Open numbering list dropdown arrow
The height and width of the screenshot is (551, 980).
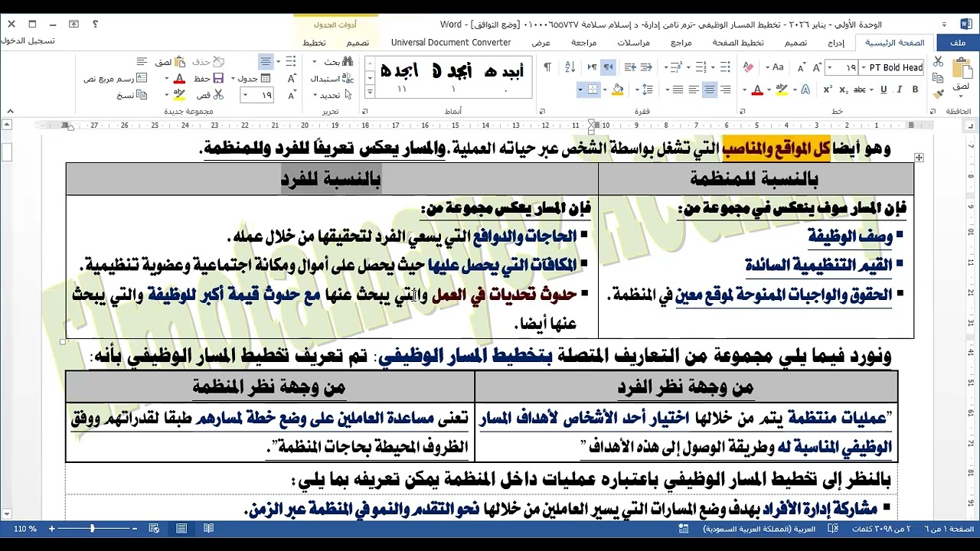[688, 67]
